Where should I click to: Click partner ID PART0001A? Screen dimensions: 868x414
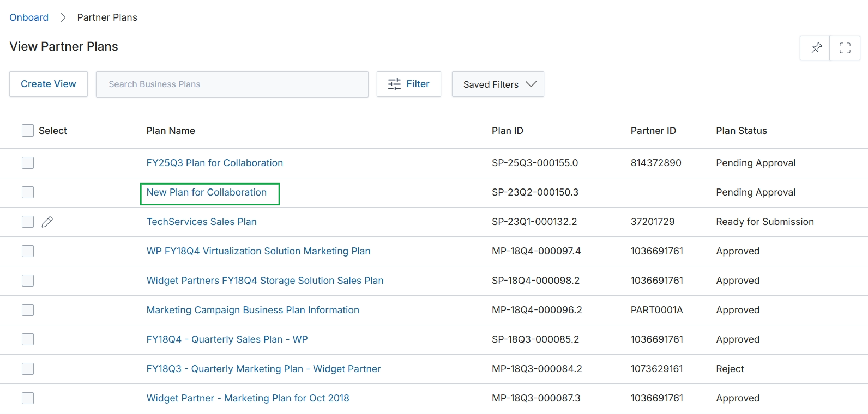pyautogui.click(x=657, y=310)
